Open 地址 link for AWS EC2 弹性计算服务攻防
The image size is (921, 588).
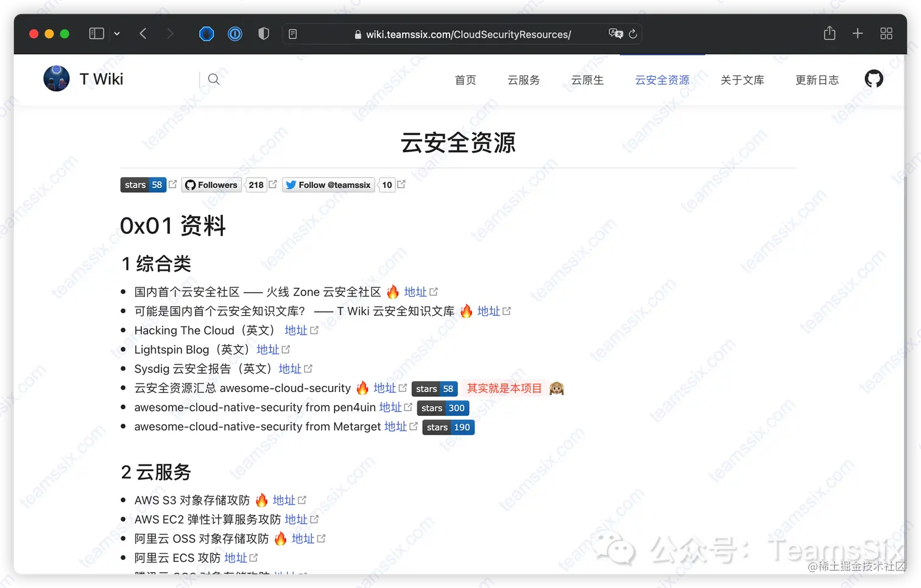tap(296, 519)
